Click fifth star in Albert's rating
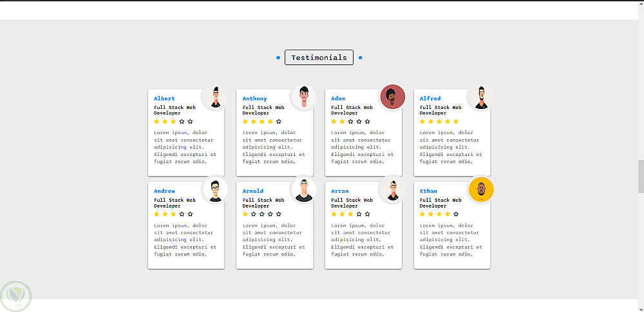644x312 pixels. pos(190,121)
